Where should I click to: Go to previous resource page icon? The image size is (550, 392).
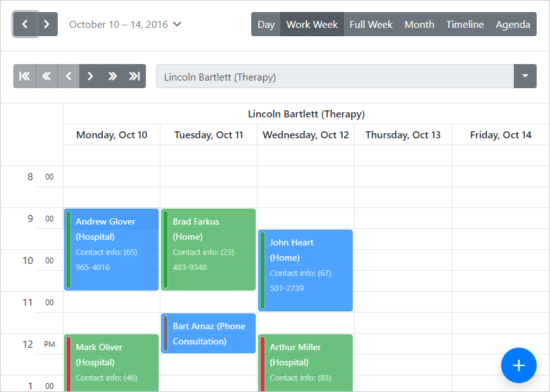46,76
